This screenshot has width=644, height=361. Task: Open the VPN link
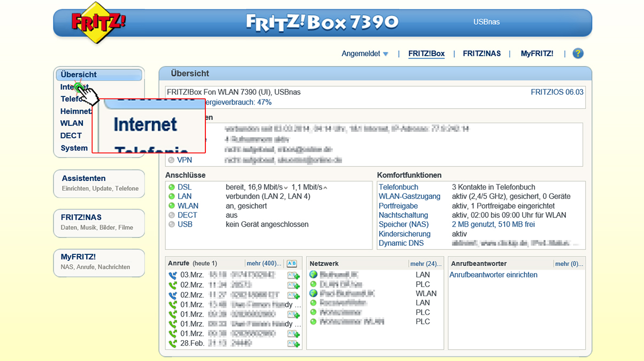click(185, 160)
